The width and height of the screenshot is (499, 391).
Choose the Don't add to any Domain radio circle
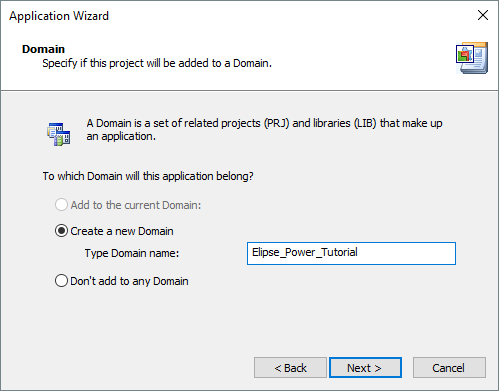pos(61,281)
